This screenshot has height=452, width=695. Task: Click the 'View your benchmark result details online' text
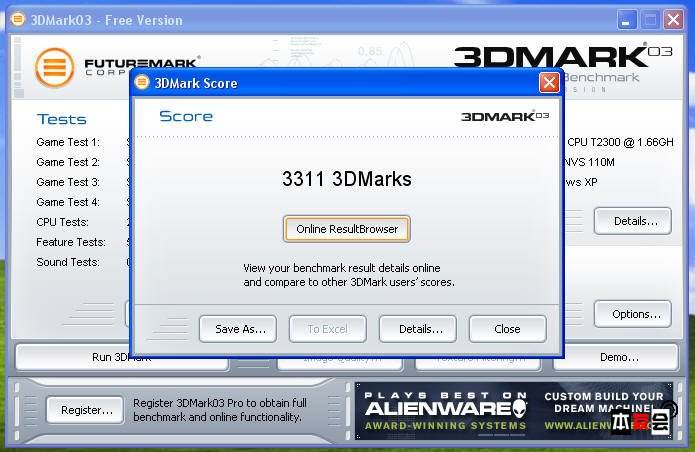tap(342, 268)
